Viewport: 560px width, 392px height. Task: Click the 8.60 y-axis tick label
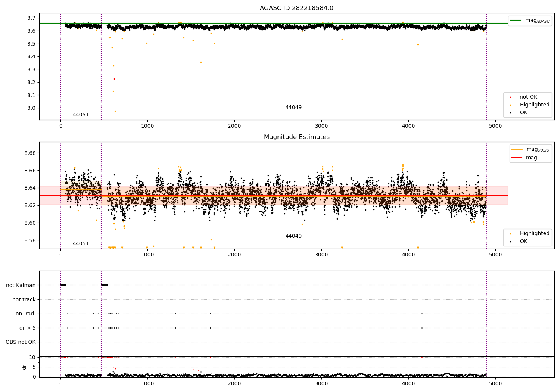pyautogui.click(x=30, y=223)
